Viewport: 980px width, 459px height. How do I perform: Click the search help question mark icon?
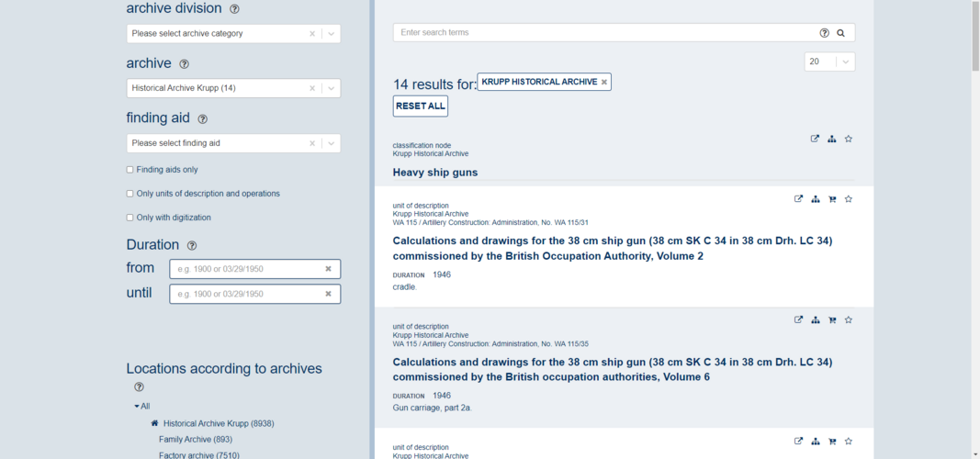coord(825,33)
